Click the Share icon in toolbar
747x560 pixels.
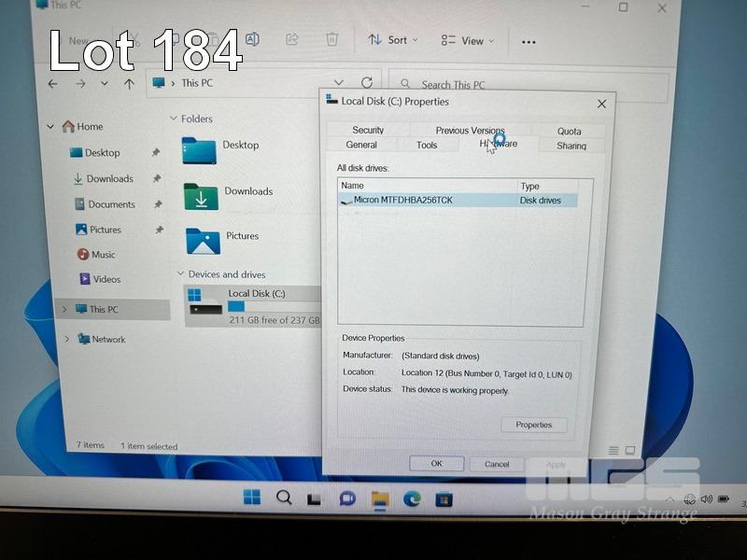point(291,40)
